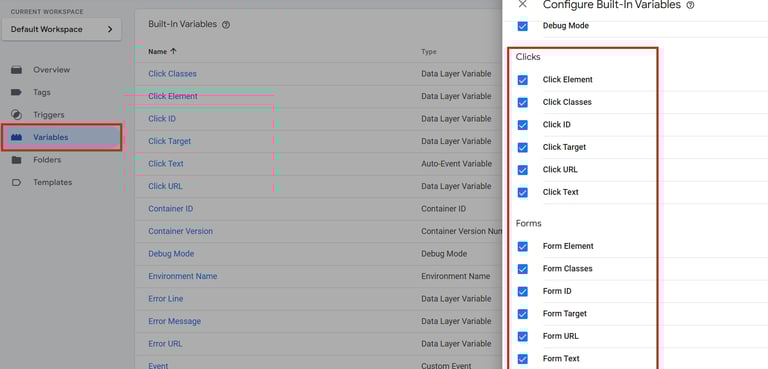Toggle the Click ID checkbox

523,125
